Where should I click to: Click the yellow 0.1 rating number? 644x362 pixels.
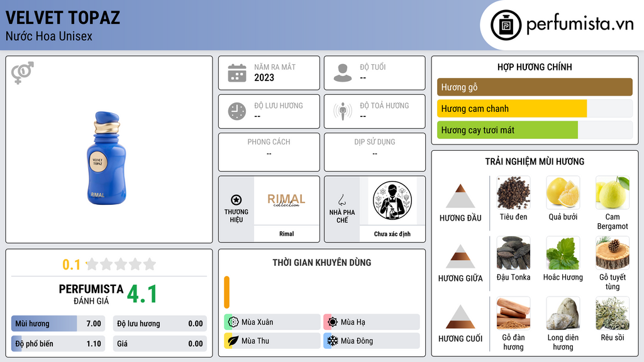click(71, 265)
